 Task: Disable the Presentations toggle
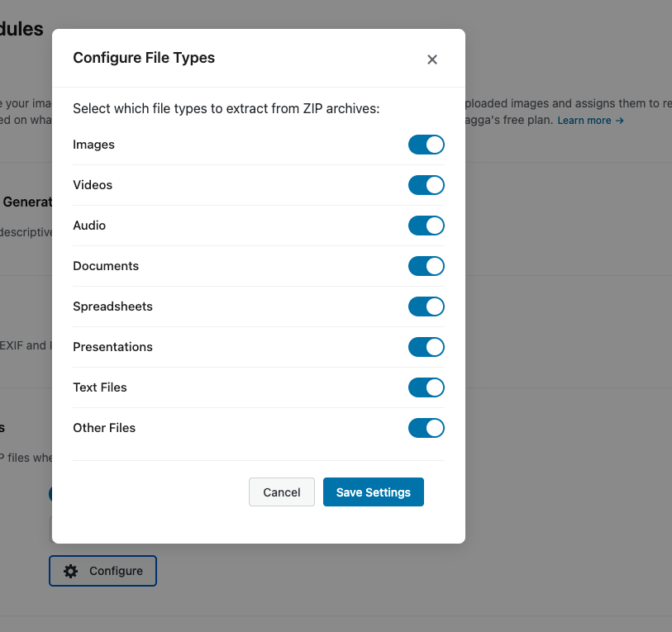[427, 347]
